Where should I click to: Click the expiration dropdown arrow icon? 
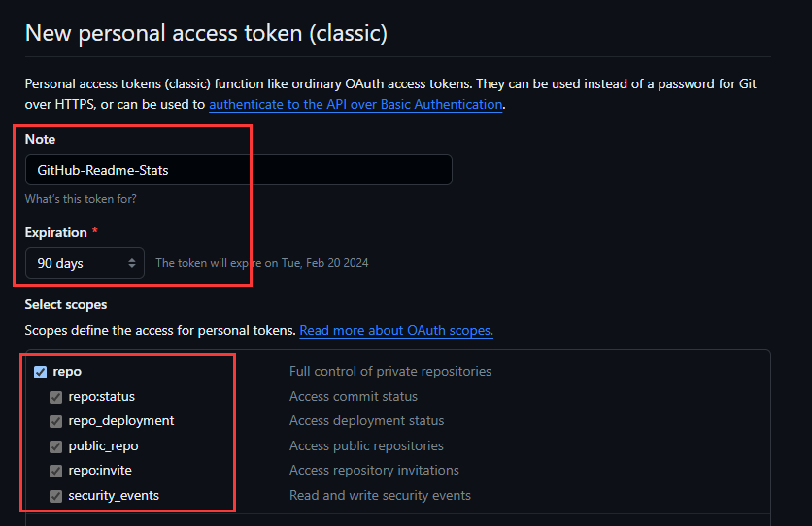[x=132, y=263]
